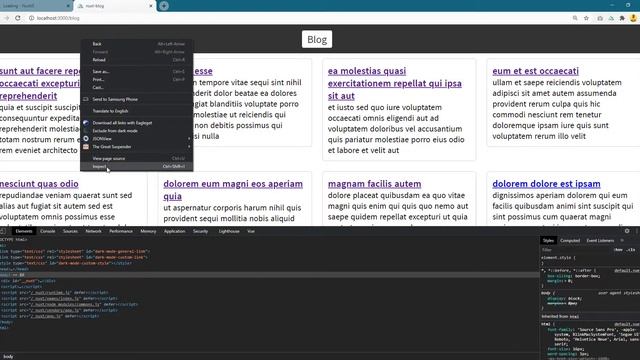Switch to DevTools Elements tab

pyautogui.click(x=24, y=231)
